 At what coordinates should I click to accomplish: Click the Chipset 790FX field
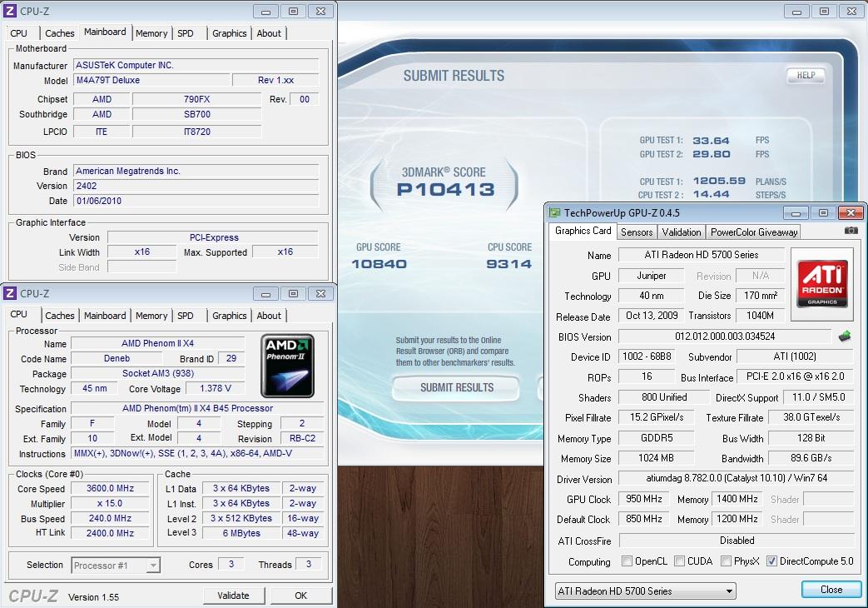click(196, 100)
